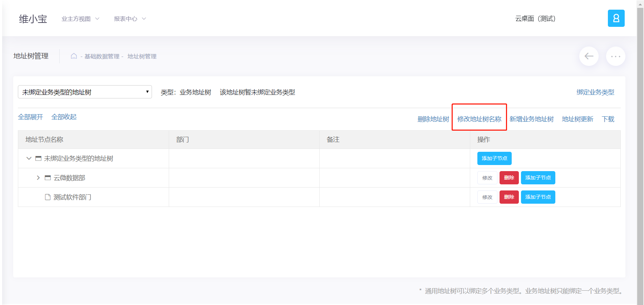Go to home via breadcrumb house icon

[x=74, y=56]
